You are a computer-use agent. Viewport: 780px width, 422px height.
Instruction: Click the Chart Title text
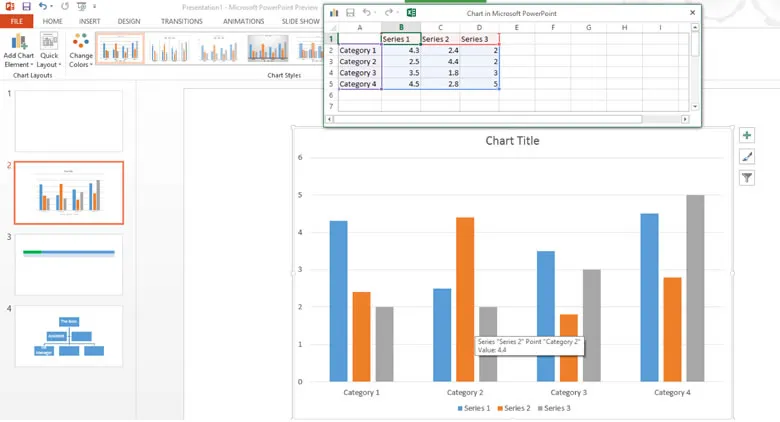click(512, 141)
